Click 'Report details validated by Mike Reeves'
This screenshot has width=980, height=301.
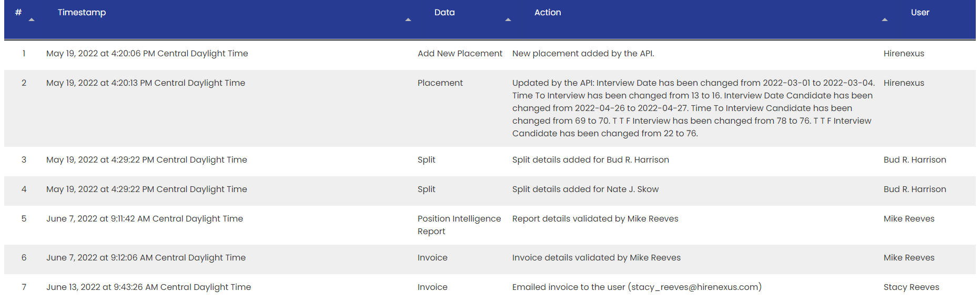tap(595, 218)
